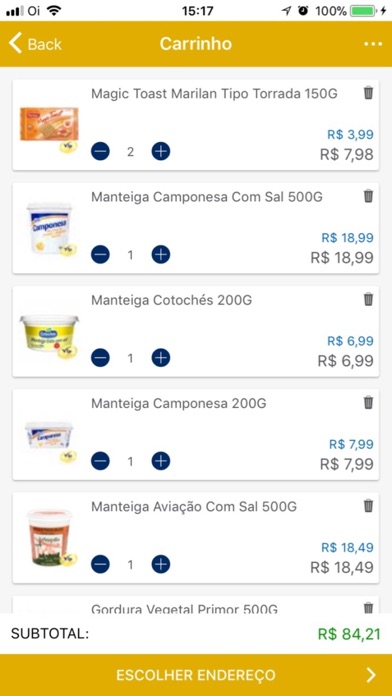This screenshot has width=392, height=696.
Task: Add one more Manteiga Camponesa Com Sal 500G
Action: pyautogui.click(x=161, y=255)
